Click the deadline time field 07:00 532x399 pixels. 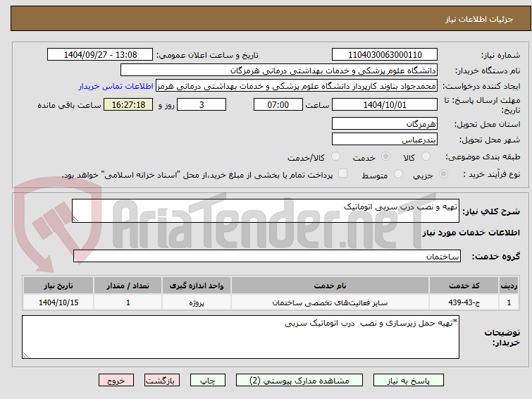point(278,104)
